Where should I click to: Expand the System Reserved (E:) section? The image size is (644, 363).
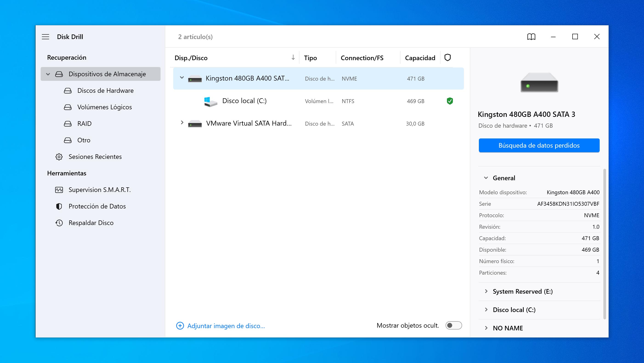486,291
